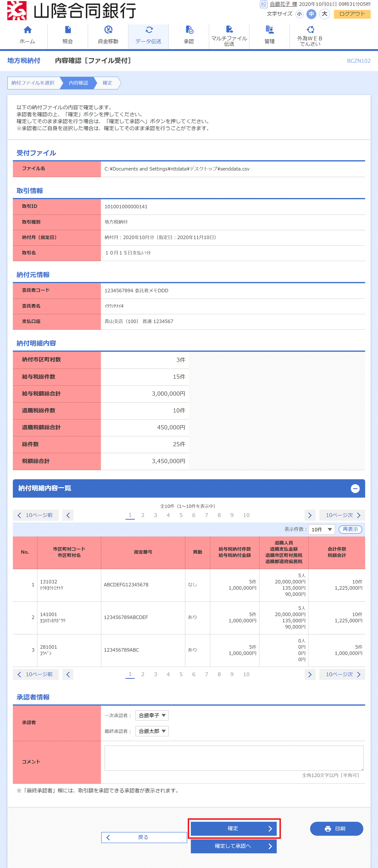The width and height of the screenshot is (378, 868).
Task: Select 税額総合計 3,450,000円 value
Action: point(169,461)
